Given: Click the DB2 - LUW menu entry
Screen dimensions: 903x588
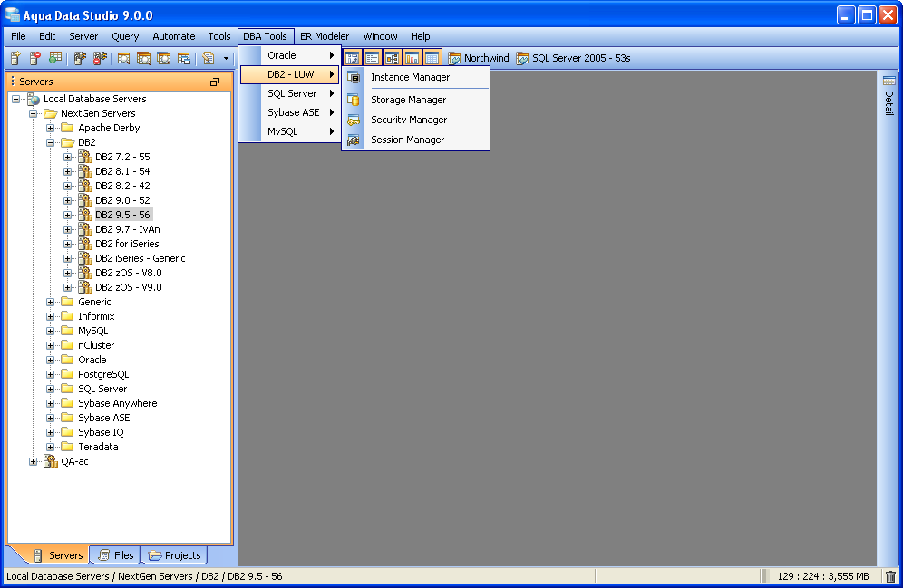Looking at the screenshot, I should [290, 74].
